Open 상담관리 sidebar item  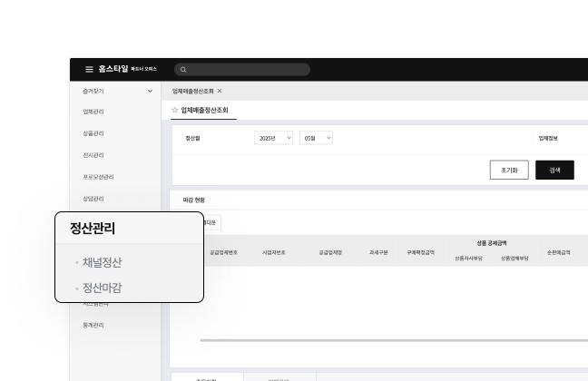(x=93, y=199)
